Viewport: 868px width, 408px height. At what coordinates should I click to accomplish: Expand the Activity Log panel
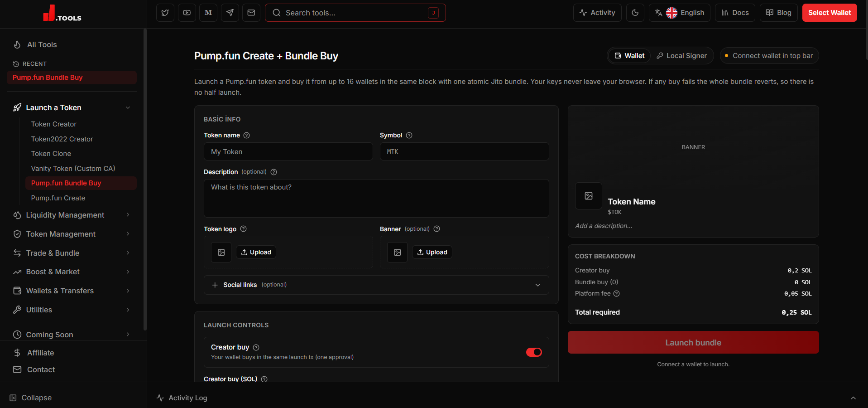(507, 398)
